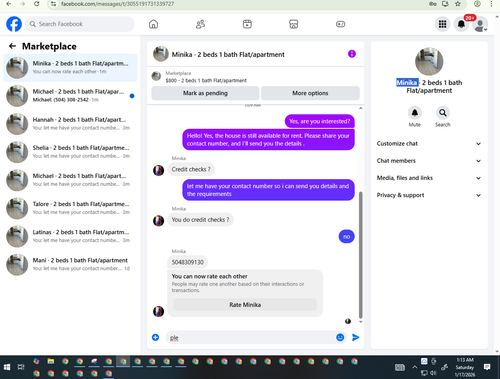500x379 pixels.
Task: Open unread Michael conversation with phone number
Action: pyautogui.click(x=70, y=96)
